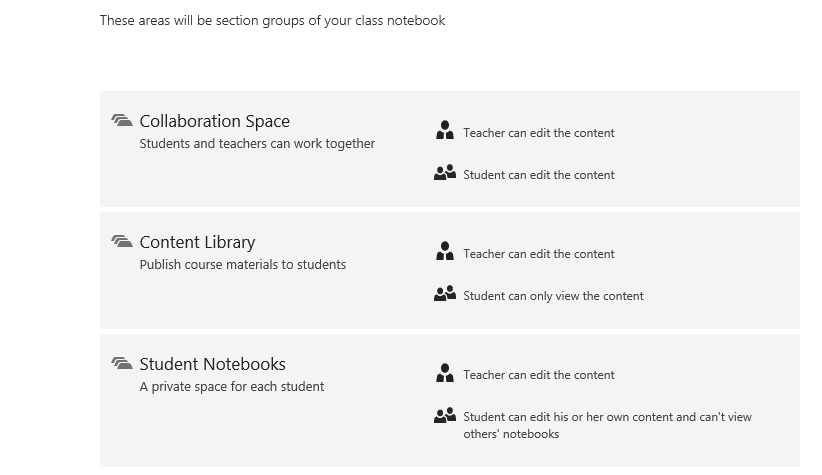Select the Content Library heading
822x475 pixels.
(197, 242)
